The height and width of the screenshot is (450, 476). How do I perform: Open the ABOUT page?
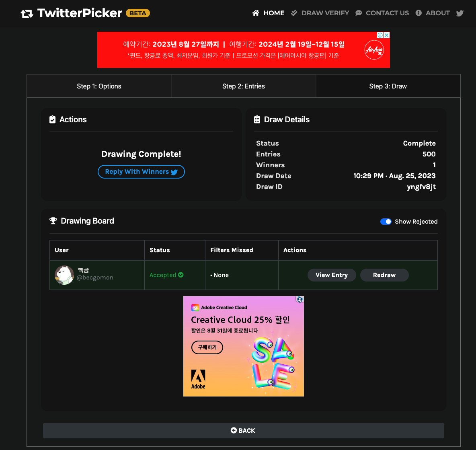(x=437, y=13)
